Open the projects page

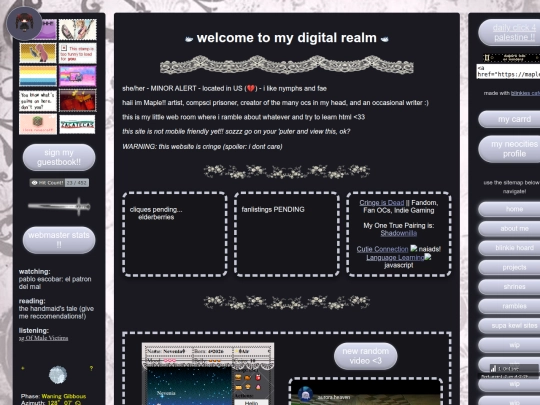click(x=509, y=268)
